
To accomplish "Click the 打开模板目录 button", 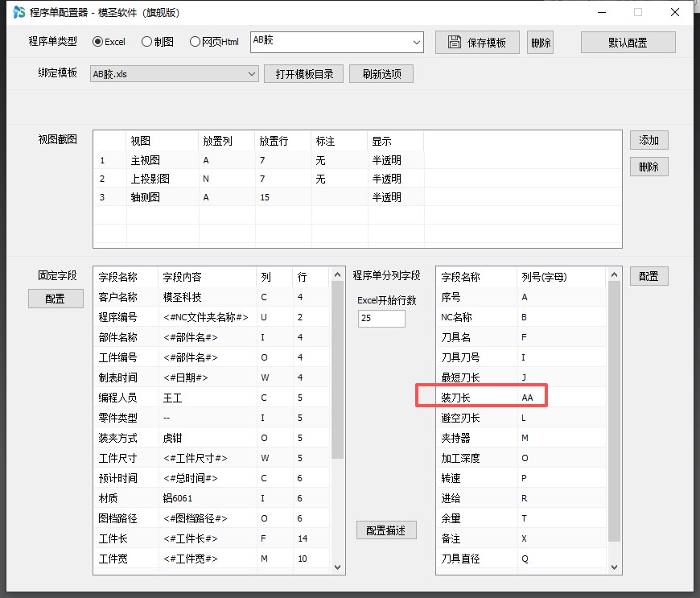I will (x=303, y=74).
